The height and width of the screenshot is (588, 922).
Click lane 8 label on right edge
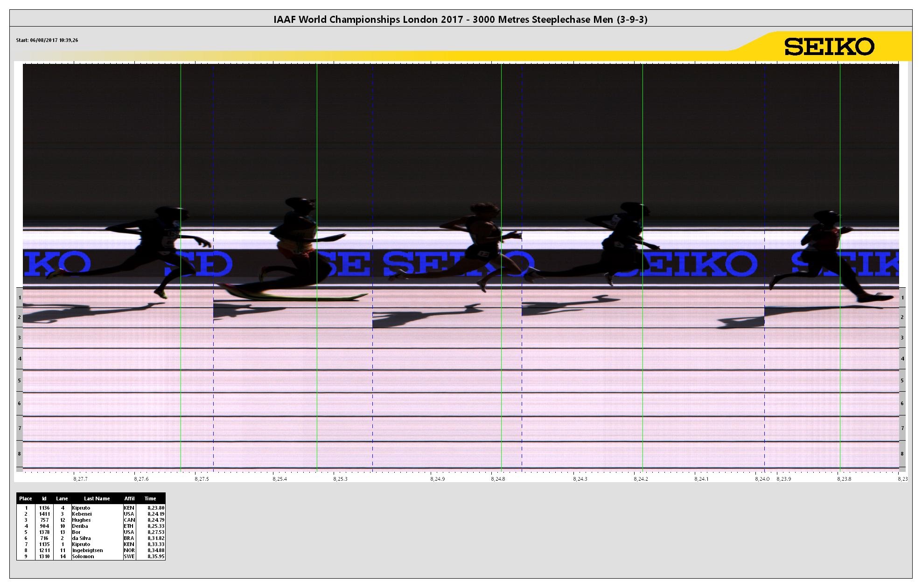coord(902,454)
